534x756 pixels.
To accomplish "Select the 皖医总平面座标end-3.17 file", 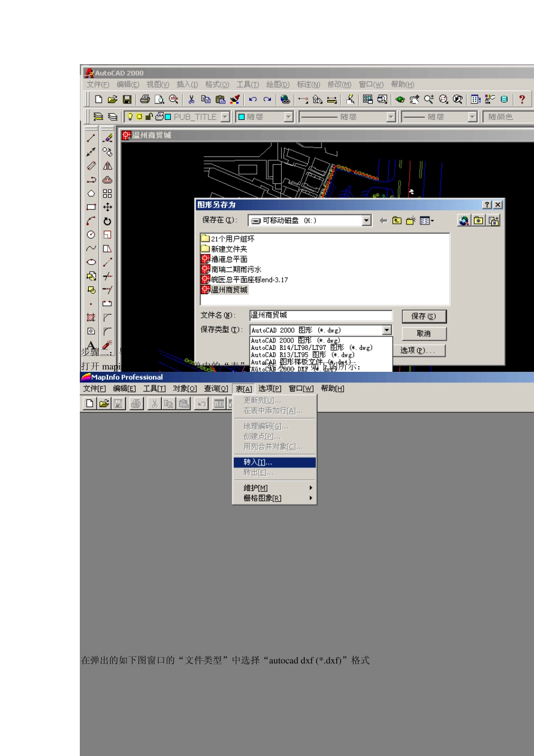I will point(245,280).
